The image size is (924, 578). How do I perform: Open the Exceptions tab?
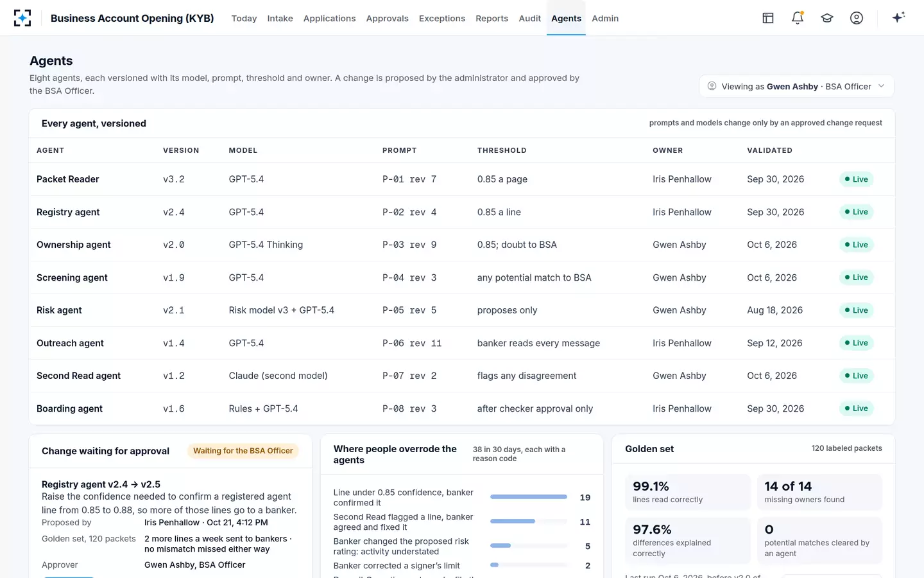442,19
